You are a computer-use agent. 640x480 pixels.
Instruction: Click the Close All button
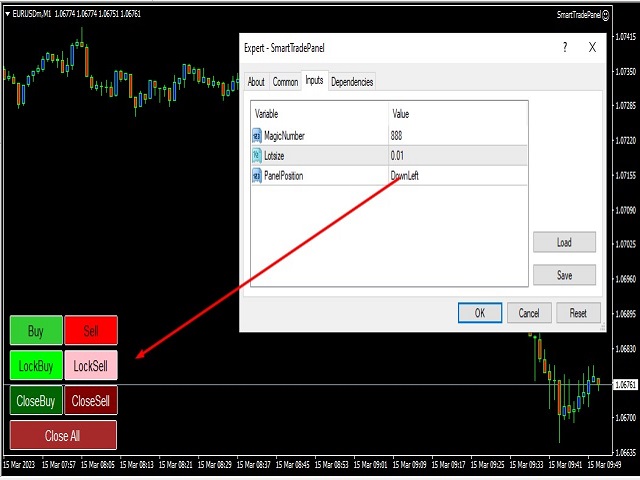pos(63,436)
